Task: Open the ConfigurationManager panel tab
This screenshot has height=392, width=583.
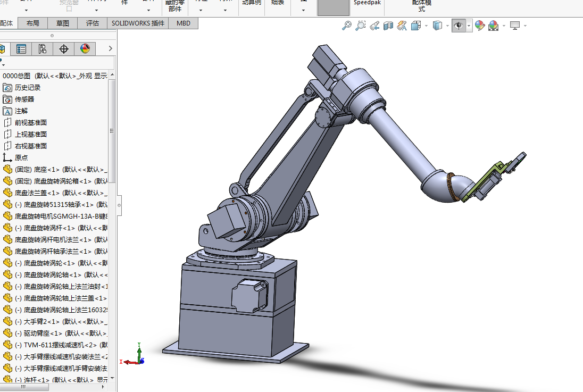Action: 43,49
